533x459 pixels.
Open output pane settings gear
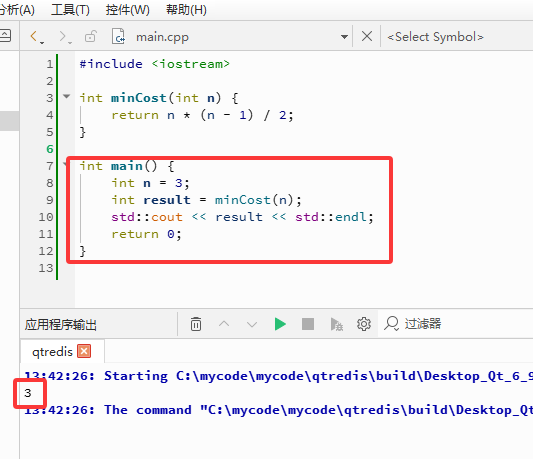pyautogui.click(x=364, y=324)
